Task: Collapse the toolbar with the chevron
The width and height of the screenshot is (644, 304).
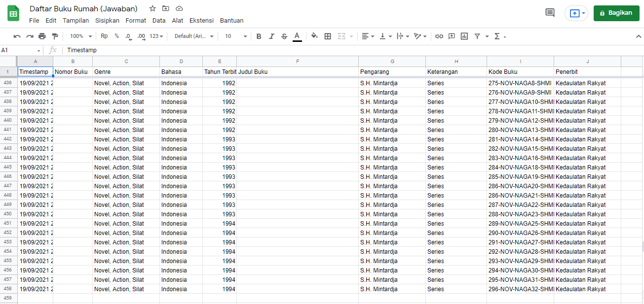Action: click(639, 36)
